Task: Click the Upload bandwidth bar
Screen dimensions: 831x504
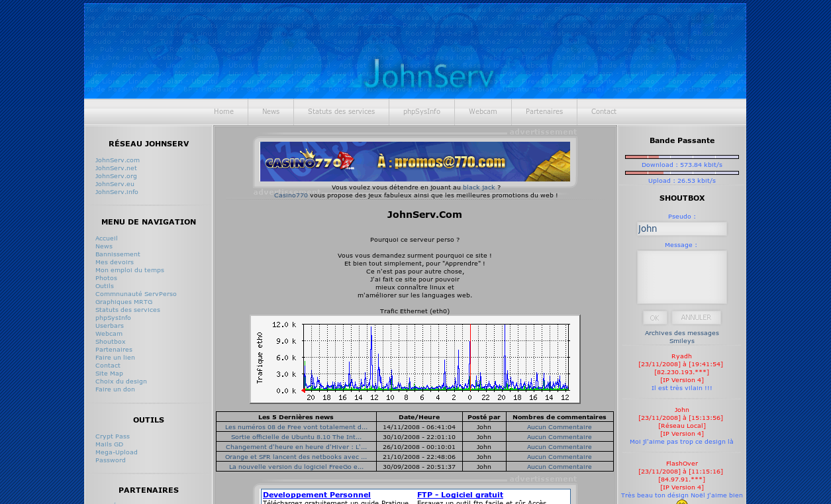Action: [682, 173]
